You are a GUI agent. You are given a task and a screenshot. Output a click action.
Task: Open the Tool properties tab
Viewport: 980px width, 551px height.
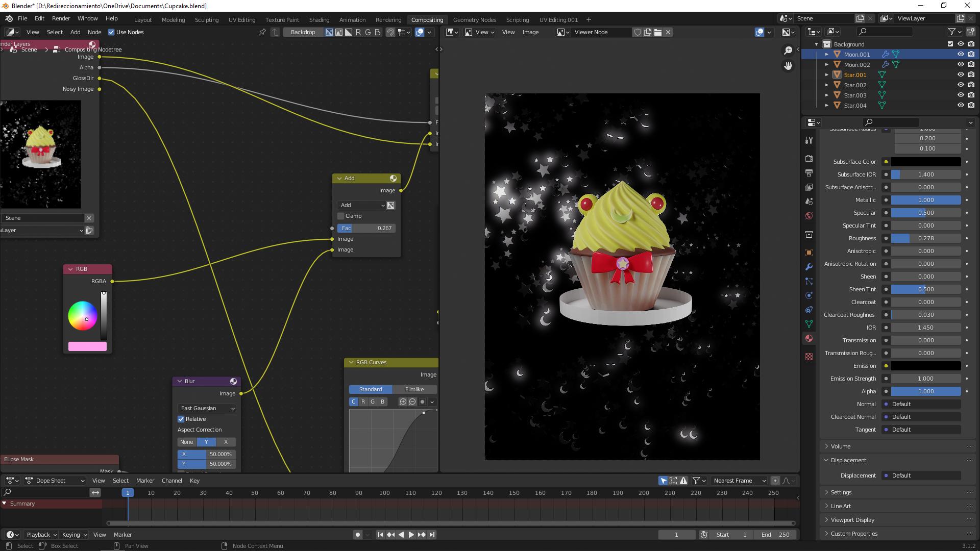[809, 140]
